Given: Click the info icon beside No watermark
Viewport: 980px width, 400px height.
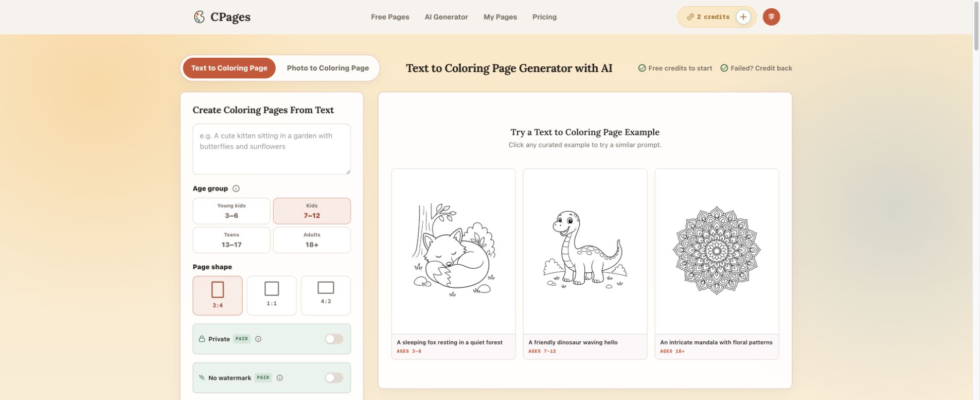Looking at the screenshot, I should pos(280,378).
